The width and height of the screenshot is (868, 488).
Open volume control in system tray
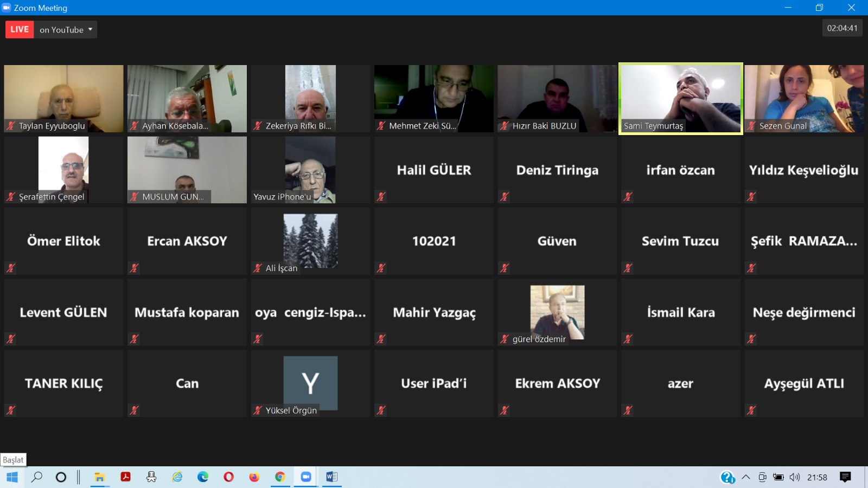tap(795, 477)
